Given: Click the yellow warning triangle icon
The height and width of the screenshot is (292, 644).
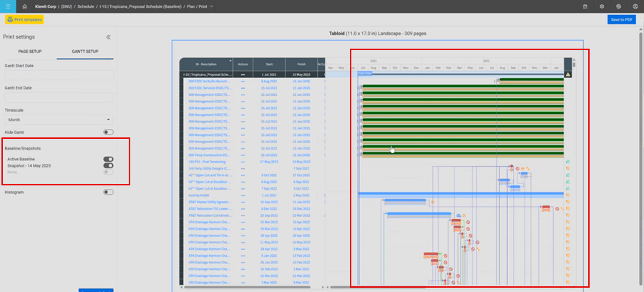Looking at the screenshot, I should (x=568, y=74).
